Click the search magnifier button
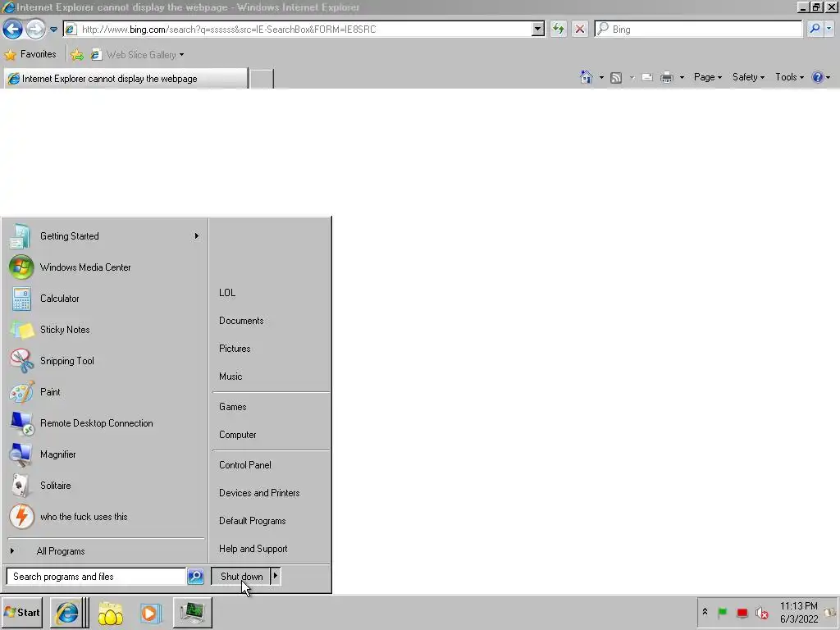 pyautogui.click(x=815, y=29)
